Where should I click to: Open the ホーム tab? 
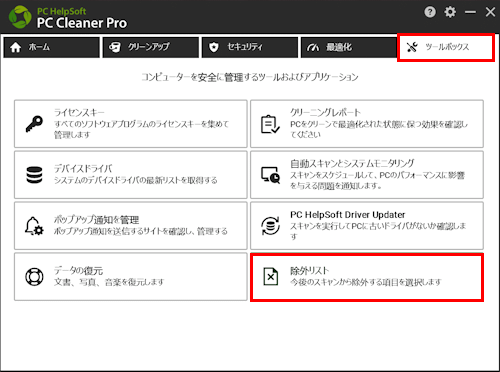tap(52, 47)
